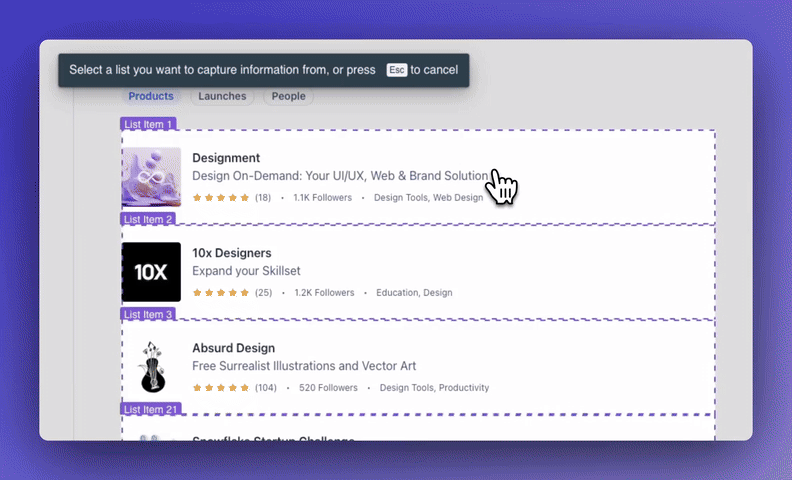This screenshot has height=480, width=792.
Task: Switch to the Launches tab
Action: (222, 96)
